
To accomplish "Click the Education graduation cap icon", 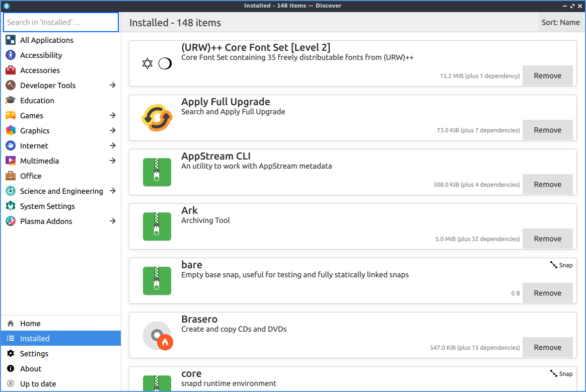I will [11, 101].
